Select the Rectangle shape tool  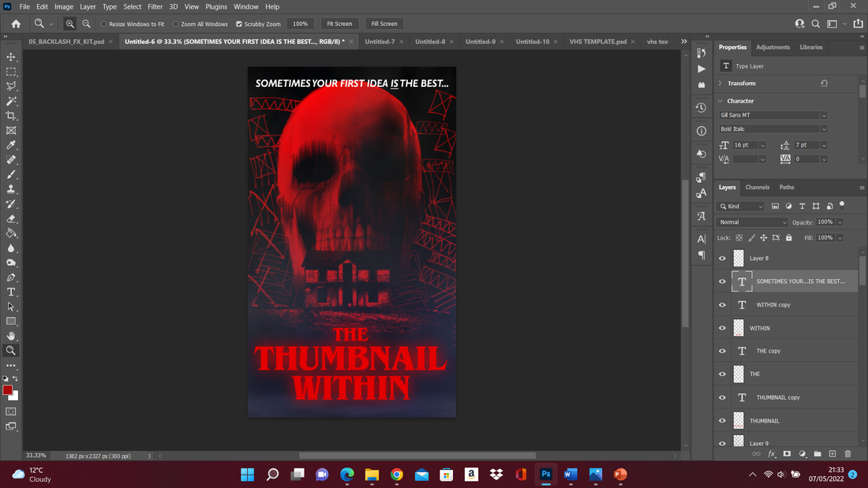point(11,322)
